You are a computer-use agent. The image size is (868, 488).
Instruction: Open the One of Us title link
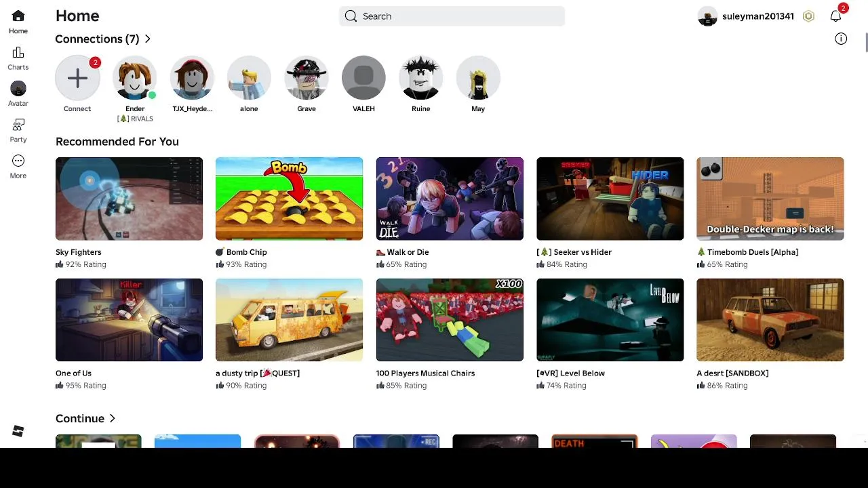click(73, 373)
